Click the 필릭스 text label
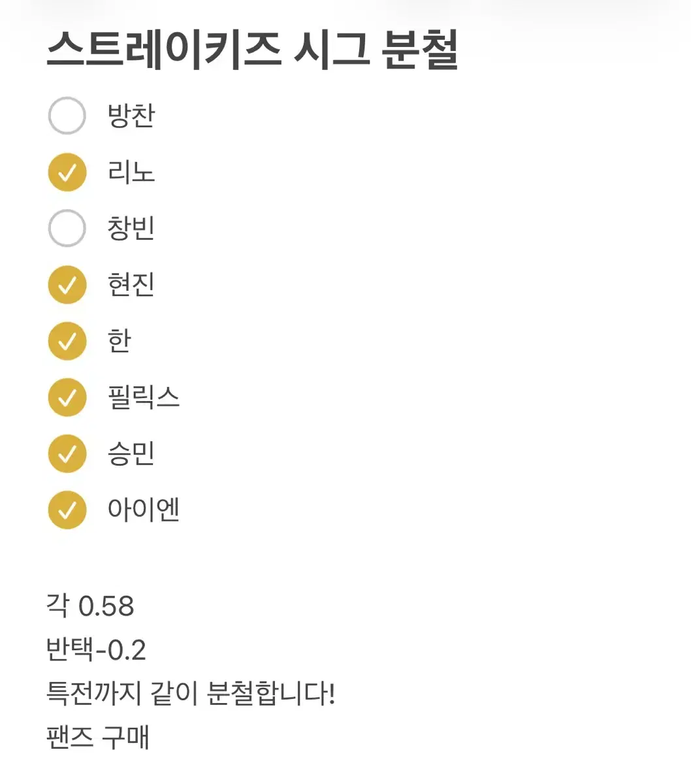 point(143,397)
